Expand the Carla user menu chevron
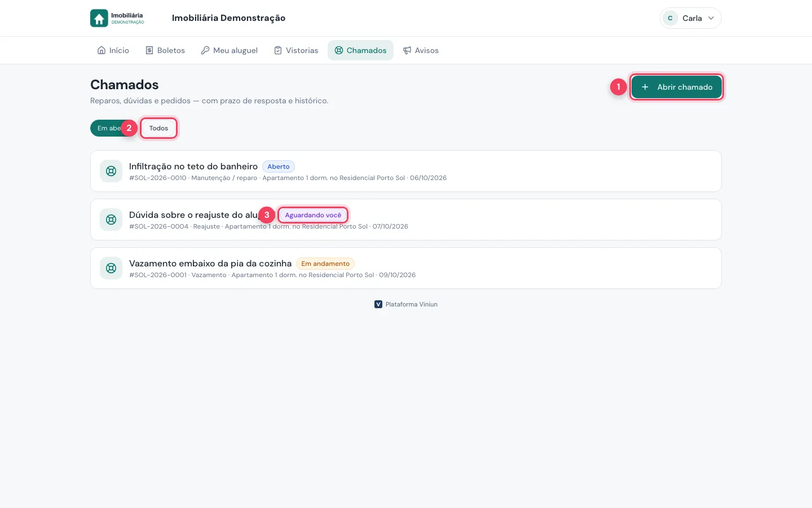Viewport: 812px width, 508px height. (x=711, y=18)
